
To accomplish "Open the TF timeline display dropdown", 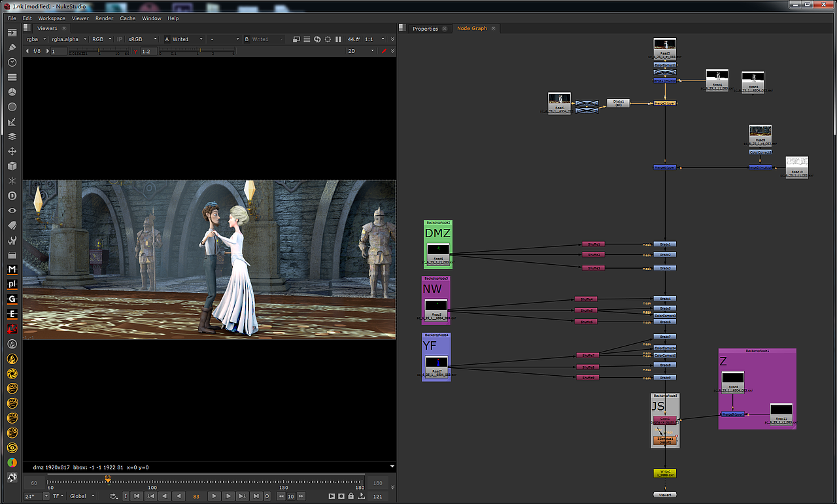I will (58, 496).
